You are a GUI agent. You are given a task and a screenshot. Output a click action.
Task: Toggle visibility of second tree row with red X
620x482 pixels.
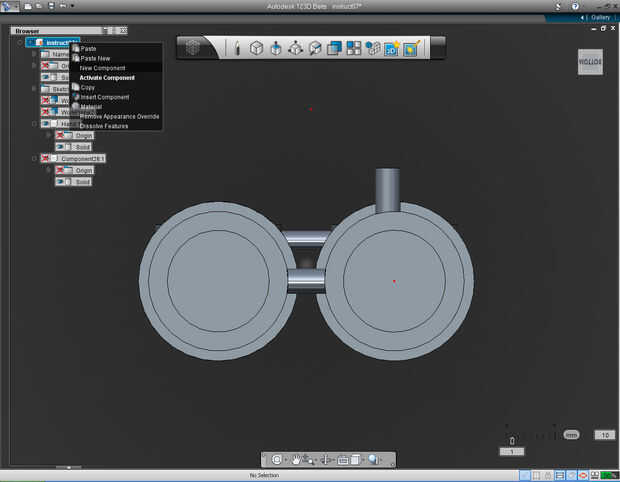coord(45,66)
